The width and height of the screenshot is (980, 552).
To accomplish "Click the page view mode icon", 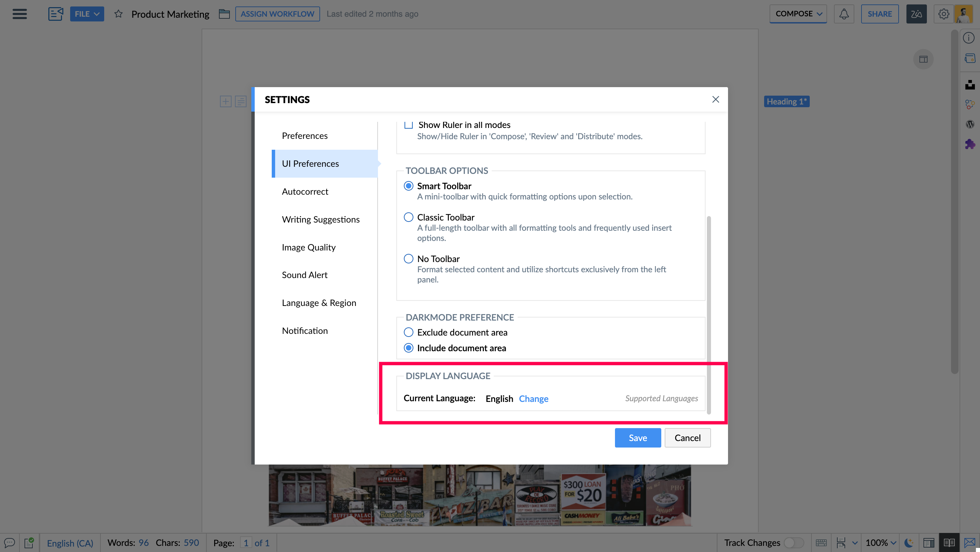I will coord(841,542).
